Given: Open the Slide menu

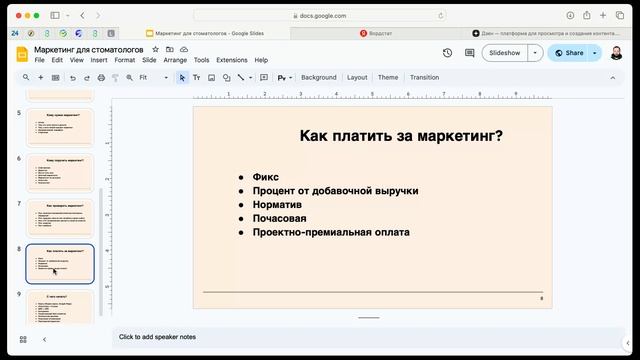Looking at the screenshot, I should click(149, 60).
